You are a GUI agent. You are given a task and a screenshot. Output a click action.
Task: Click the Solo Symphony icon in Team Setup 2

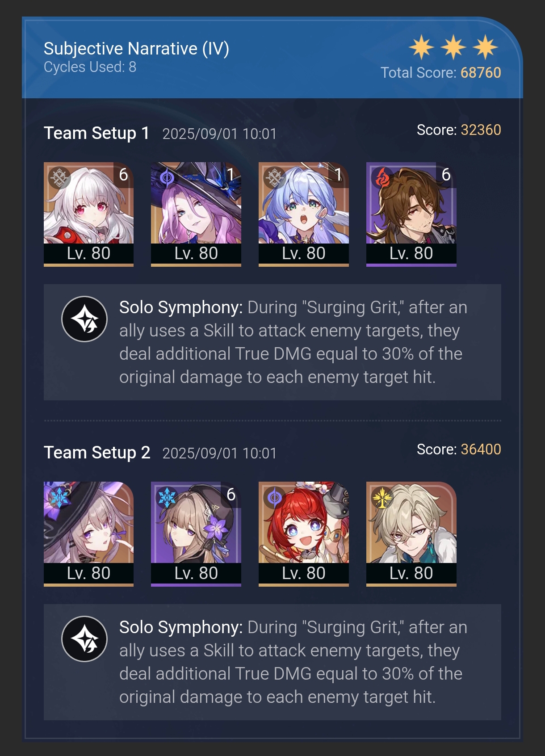click(x=84, y=638)
